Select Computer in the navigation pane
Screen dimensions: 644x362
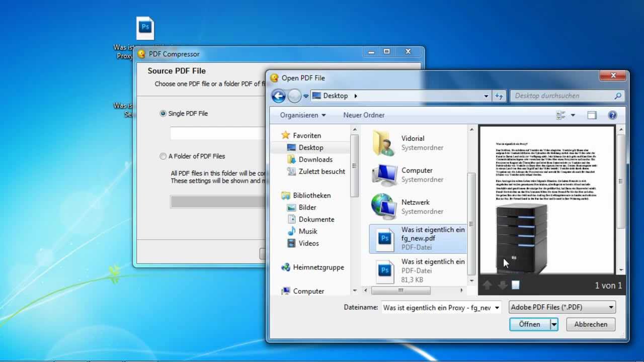click(x=303, y=291)
